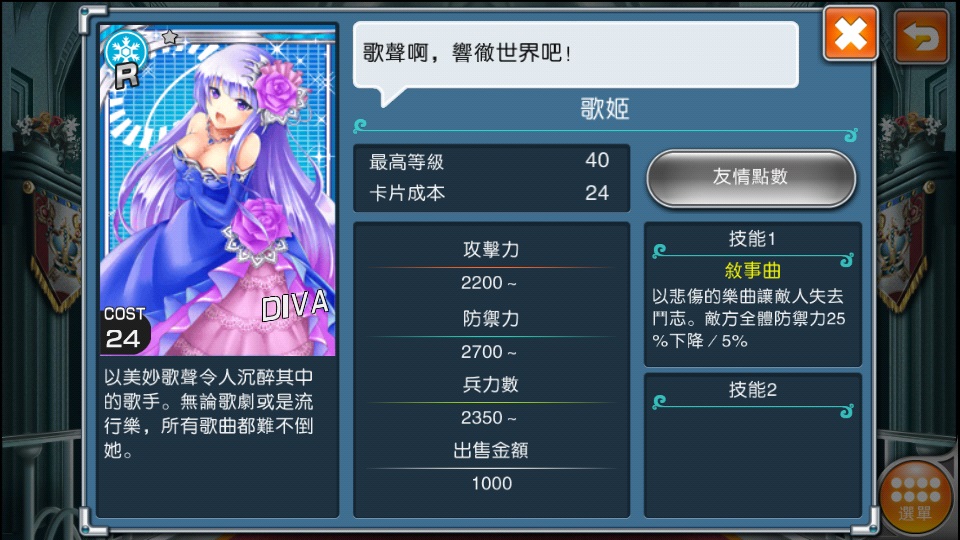Click the orange back arrow button
Viewport: 960px width, 540px height.
[x=921, y=37]
